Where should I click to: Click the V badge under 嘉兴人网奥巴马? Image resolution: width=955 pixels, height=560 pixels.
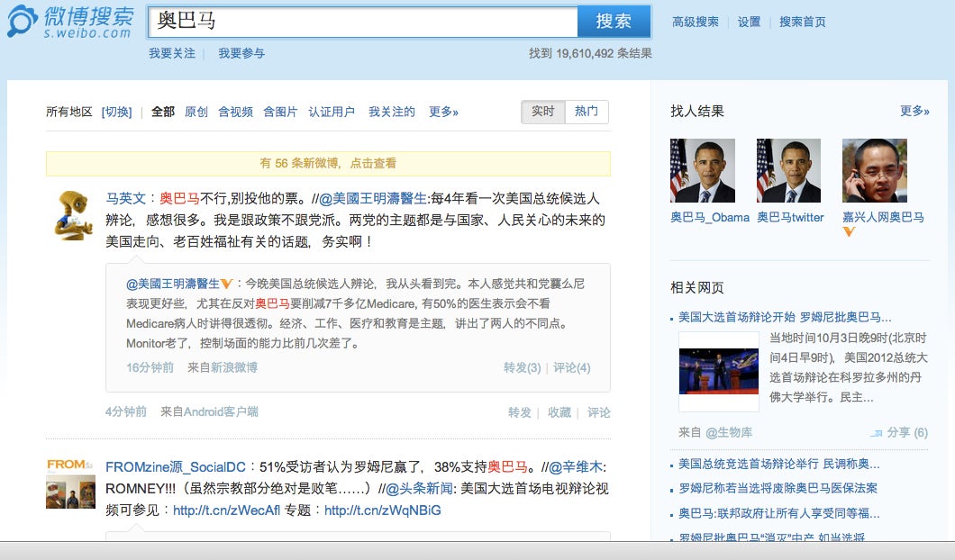849,232
